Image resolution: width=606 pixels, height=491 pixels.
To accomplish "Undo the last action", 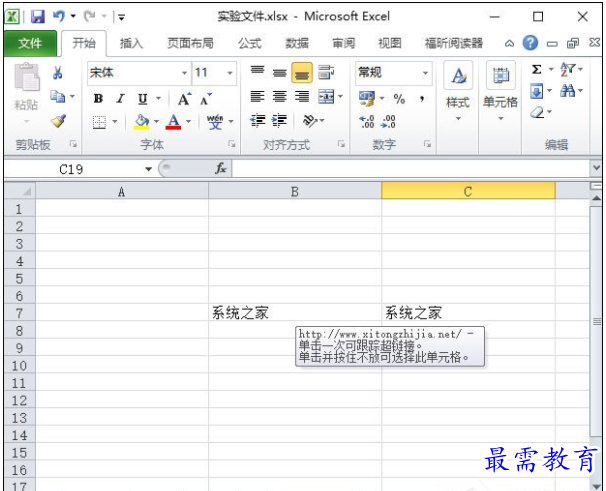I will [x=59, y=16].
